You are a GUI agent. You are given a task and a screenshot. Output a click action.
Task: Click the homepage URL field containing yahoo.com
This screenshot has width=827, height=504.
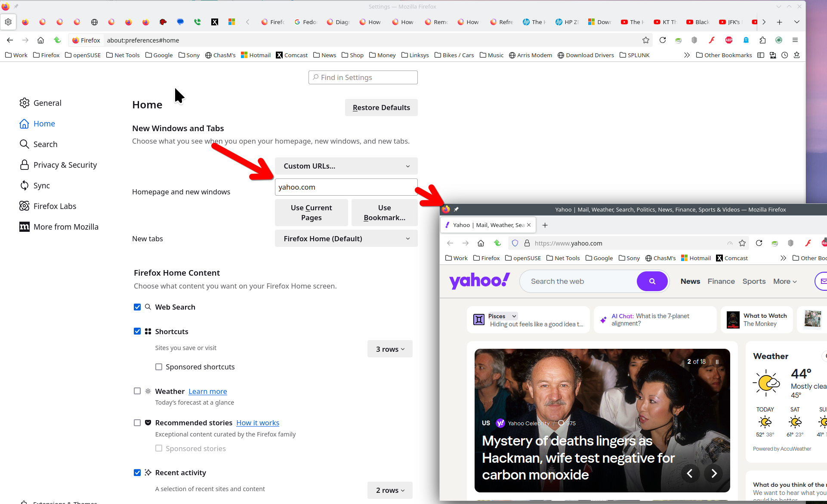click(x=346, y=187)
